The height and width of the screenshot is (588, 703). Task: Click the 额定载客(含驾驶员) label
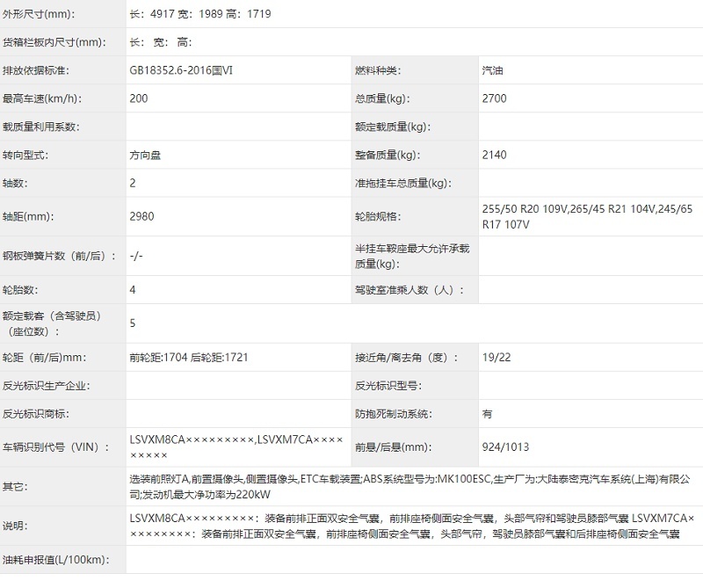pyautogui.click(x=52, y=323)
